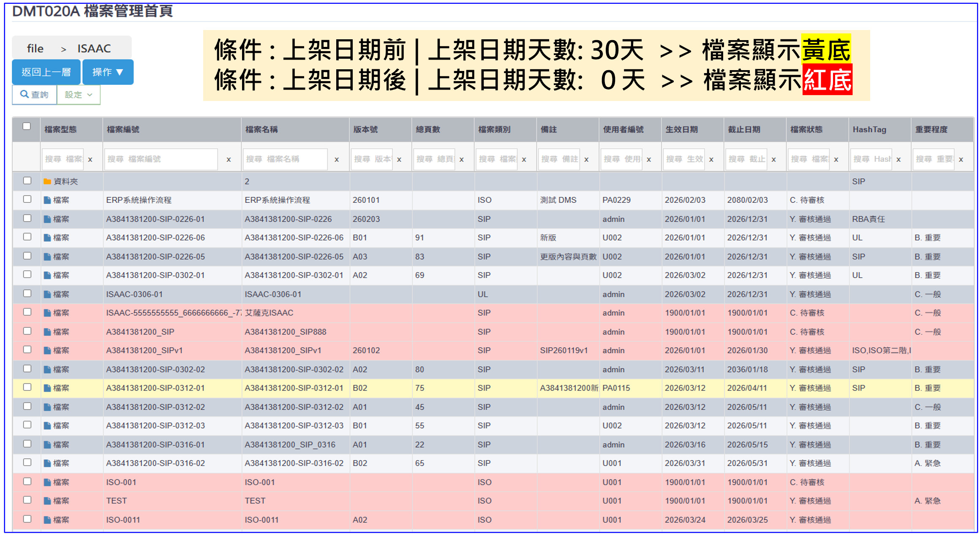The height and width of the screenshot is (534, 980).
Task: Click file icon in 艾薩克ISAAC row
Action: click(47, 313)
